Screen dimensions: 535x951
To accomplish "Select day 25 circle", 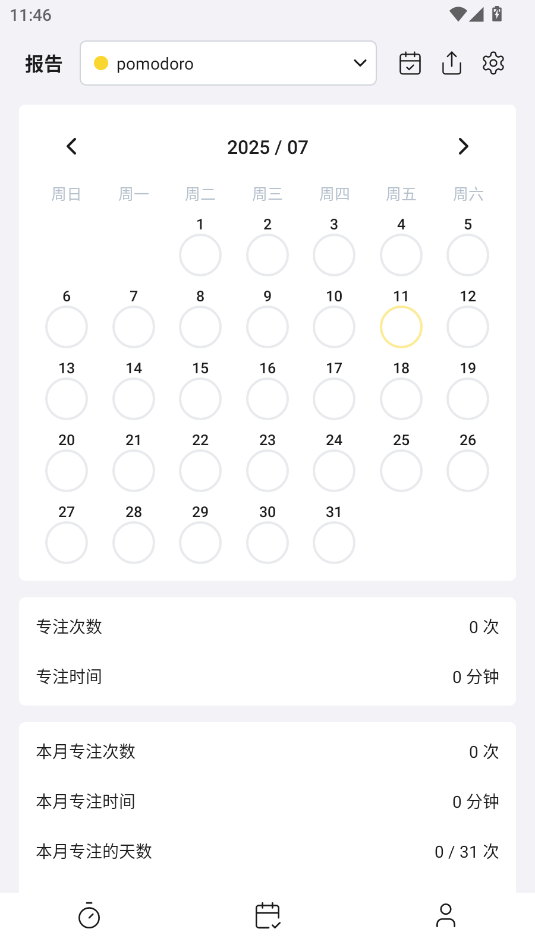I will point(401,471).
